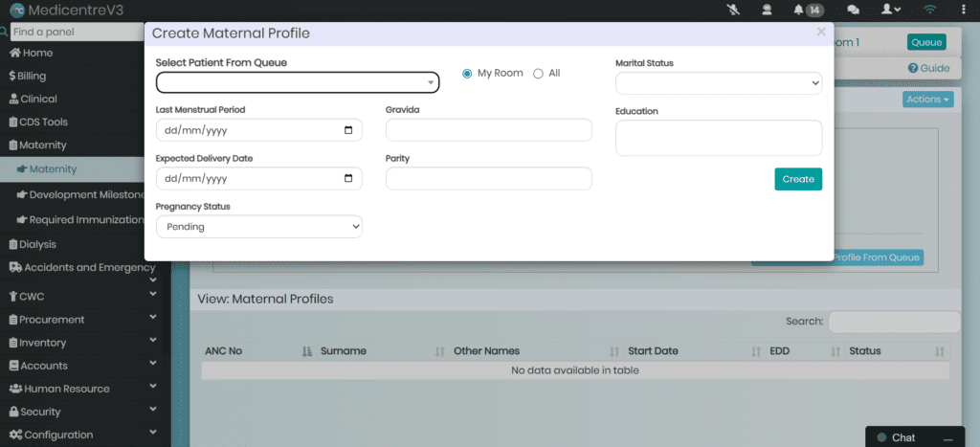Open the Marital Status dropdown

(x=719, y=82)
